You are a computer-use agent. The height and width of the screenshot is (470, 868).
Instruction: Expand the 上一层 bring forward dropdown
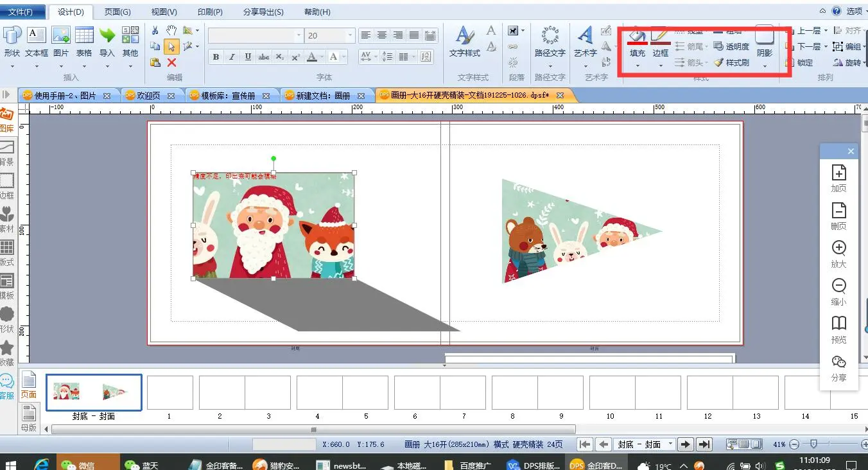click(826, 31)
